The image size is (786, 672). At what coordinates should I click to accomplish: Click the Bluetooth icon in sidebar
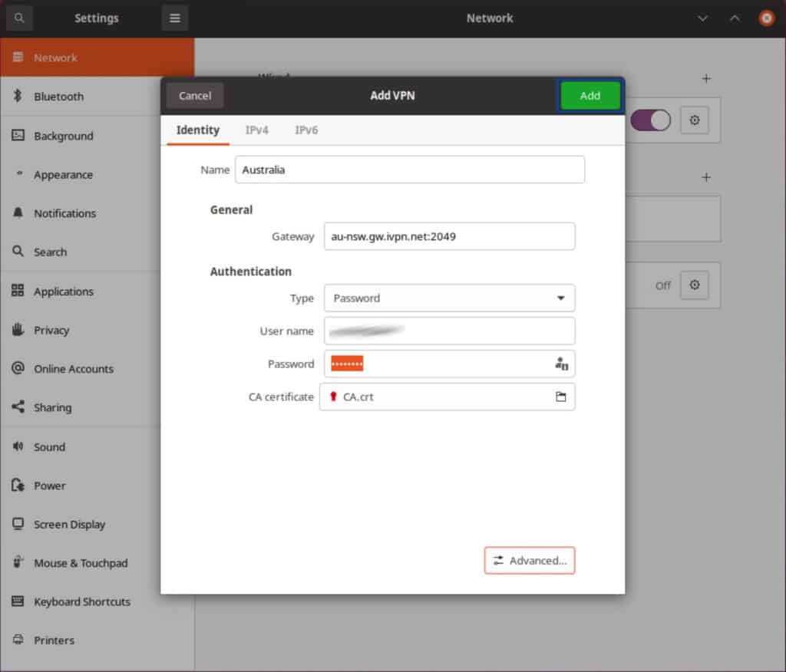coord(18,96)
